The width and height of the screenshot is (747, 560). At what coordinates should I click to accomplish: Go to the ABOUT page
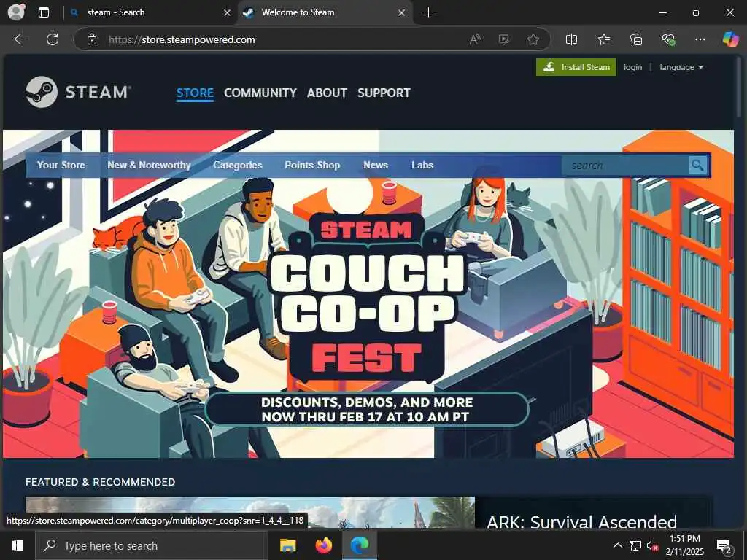click(x=327, y=93)
